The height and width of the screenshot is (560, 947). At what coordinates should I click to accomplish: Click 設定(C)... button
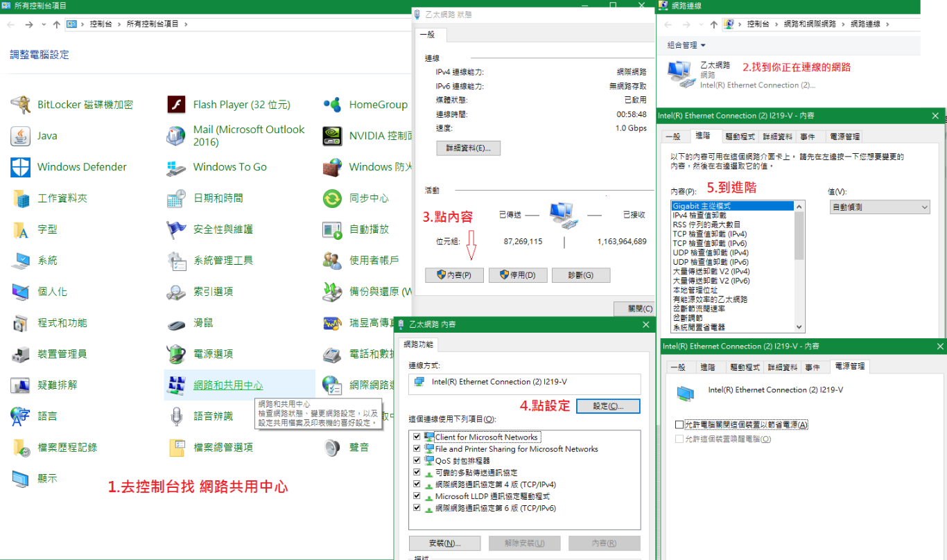(608, 406)
